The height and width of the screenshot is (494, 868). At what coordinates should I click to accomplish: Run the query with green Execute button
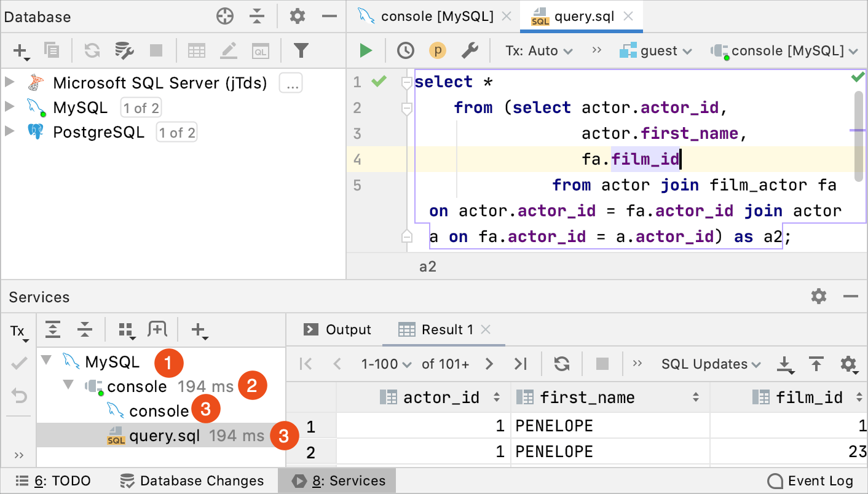click(366, 50)
